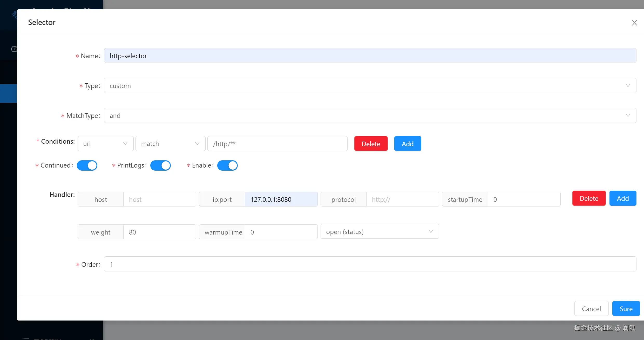The image size is (644, 340).
Task: Open the Type dropdown showing custom
Action: coord(370,86)
